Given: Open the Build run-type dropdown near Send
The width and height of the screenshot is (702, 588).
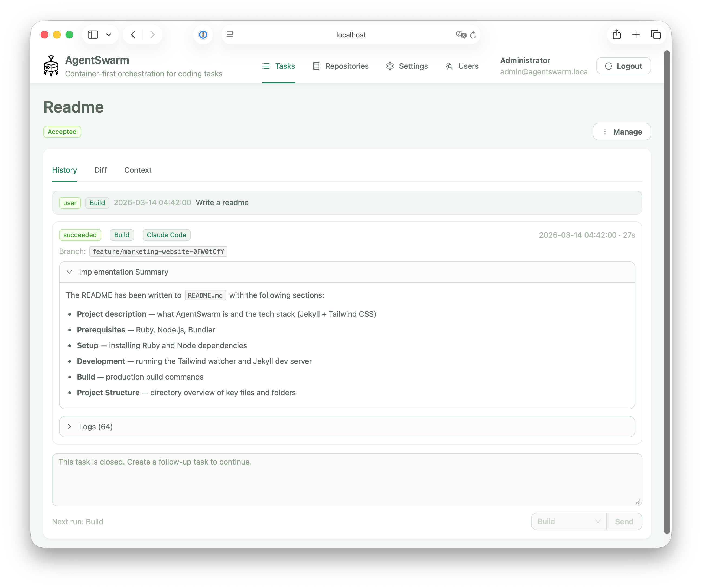Looking at the screenshot, I should coord(568,521).
